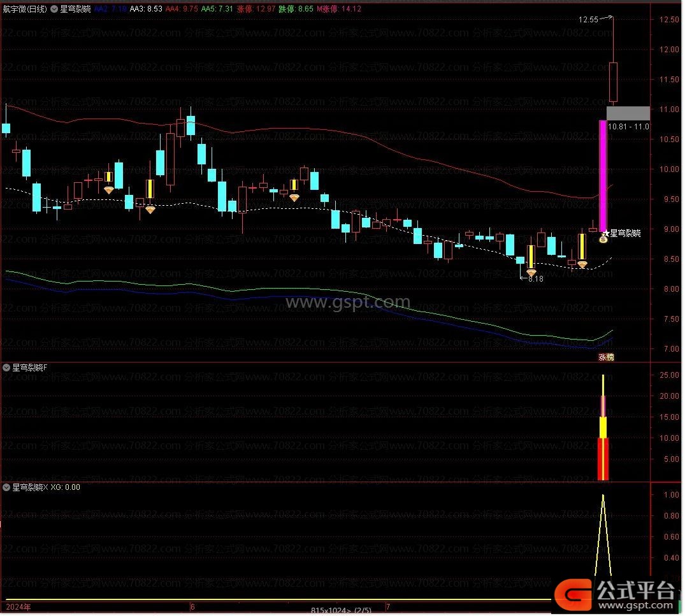Image resolution: width=685 pixels, height=616 pixels.
Task: Click the 15.00 axis label in 星穹裂晓F panel
Action: tap(670, 418)
